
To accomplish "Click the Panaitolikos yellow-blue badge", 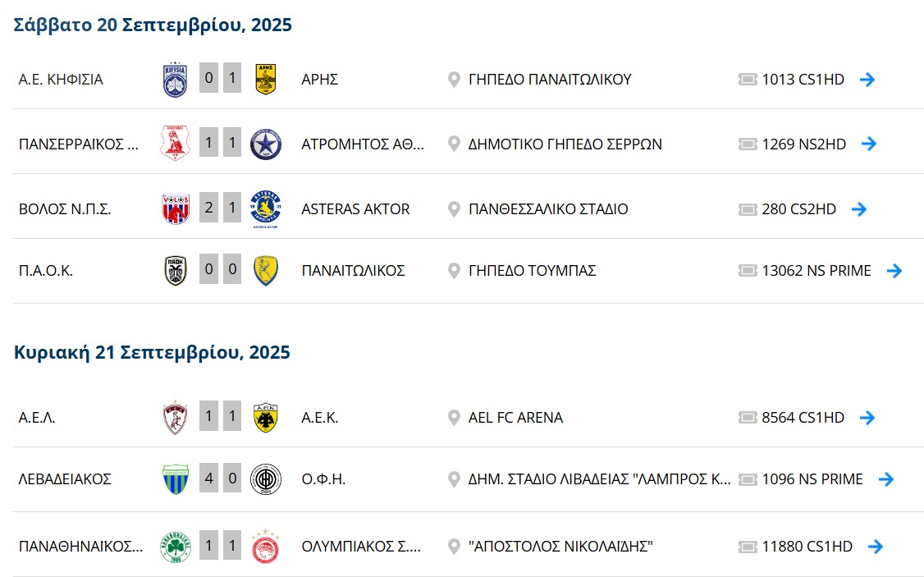I will [x=266, y=271].
